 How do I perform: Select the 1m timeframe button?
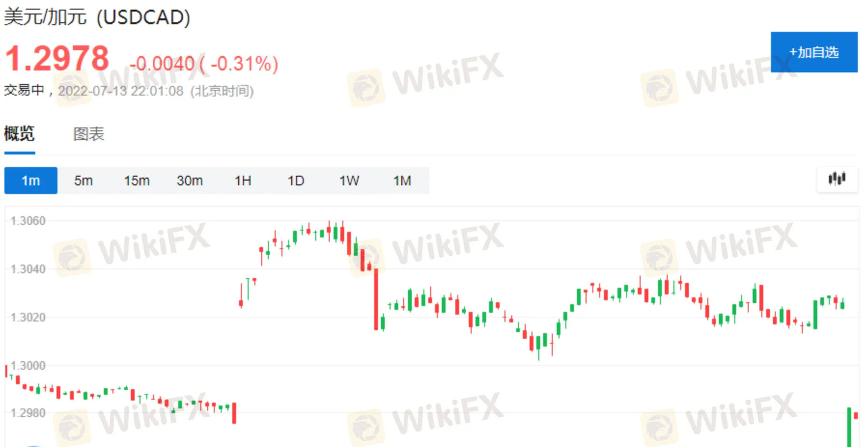tap(31, 181)
